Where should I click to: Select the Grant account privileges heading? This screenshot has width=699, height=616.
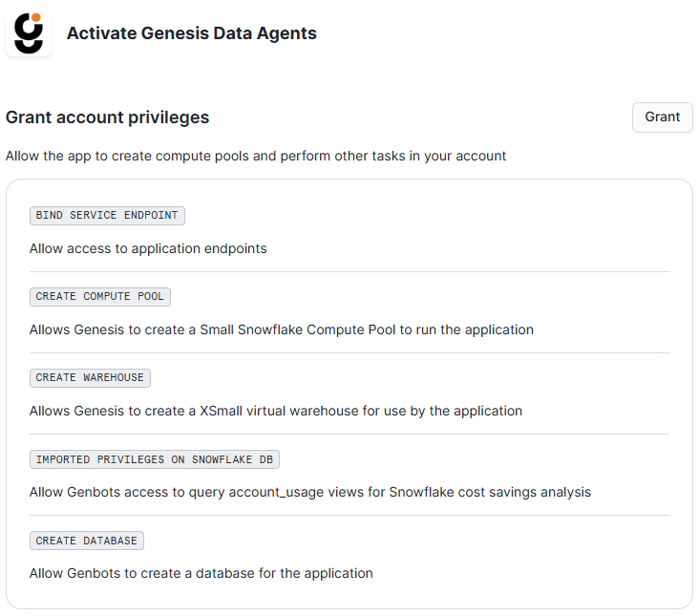point(107,117)
